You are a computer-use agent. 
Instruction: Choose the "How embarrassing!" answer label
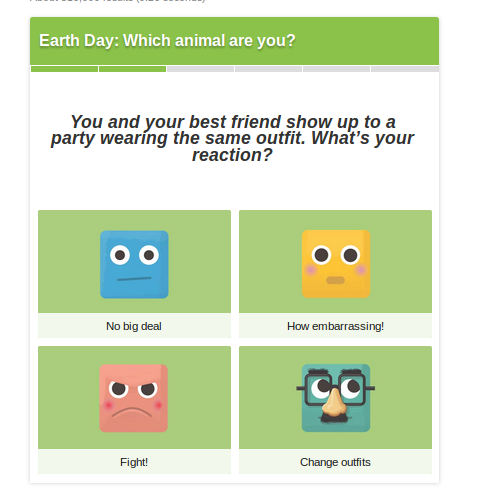click(x=335, y=326)
